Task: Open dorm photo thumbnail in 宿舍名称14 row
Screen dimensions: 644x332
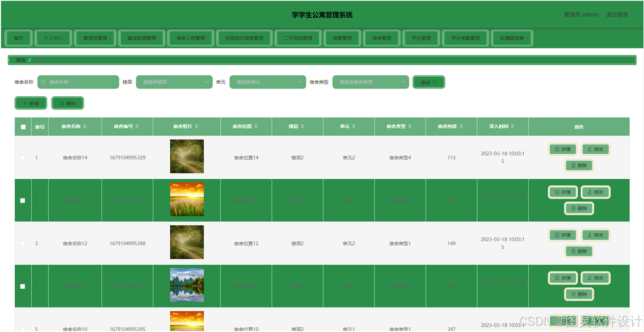Action: 187,157
